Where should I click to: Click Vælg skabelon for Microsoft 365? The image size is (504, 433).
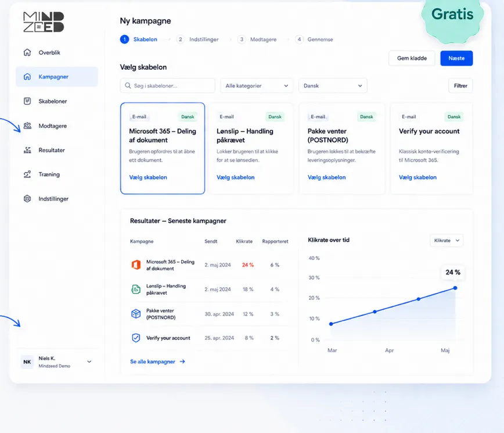[x=148, y=177]
